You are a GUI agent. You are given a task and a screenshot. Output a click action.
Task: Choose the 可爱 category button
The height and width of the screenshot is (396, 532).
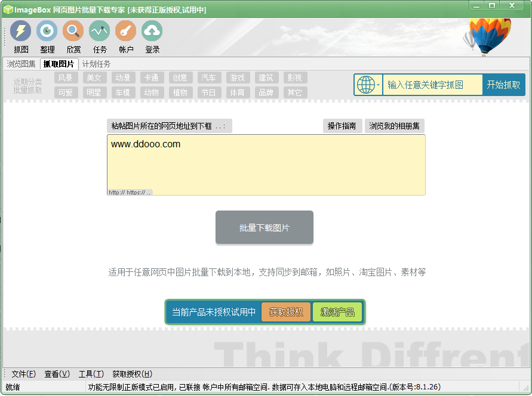click(66, 92)
